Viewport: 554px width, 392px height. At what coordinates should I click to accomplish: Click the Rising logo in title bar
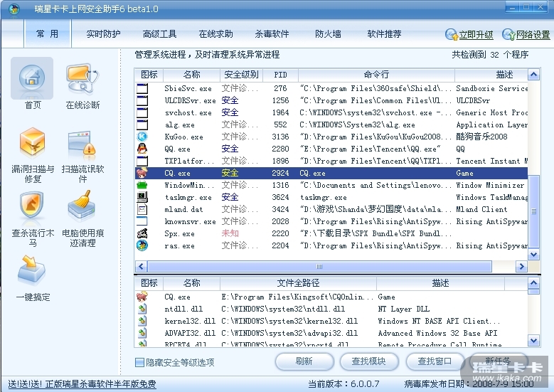(14, 9)
